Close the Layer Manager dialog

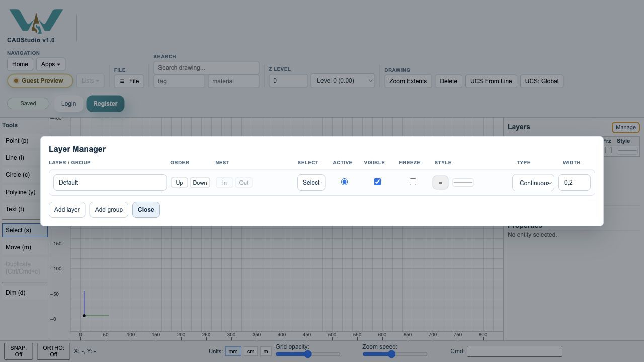tap(146, 210)
